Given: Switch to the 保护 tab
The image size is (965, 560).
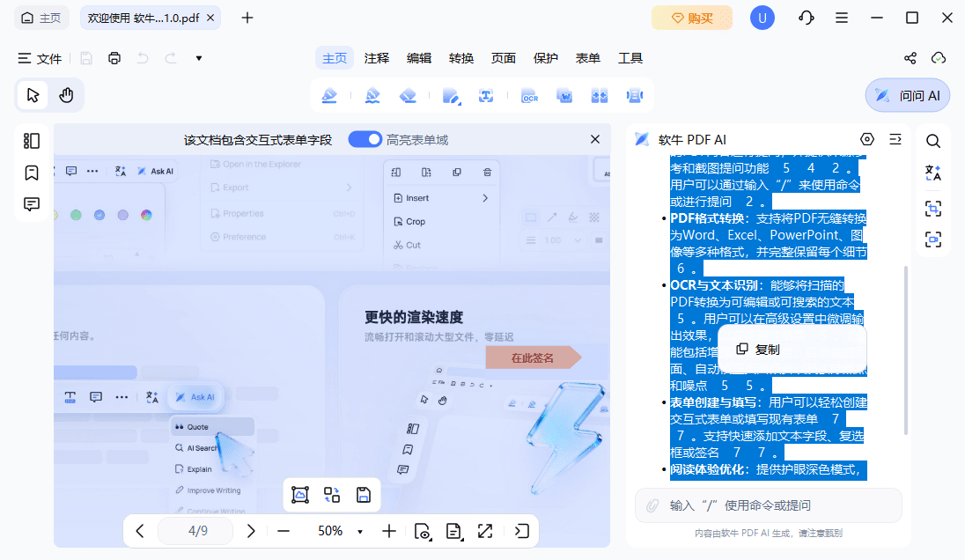Looking at the screenshot, I should 545,58.
